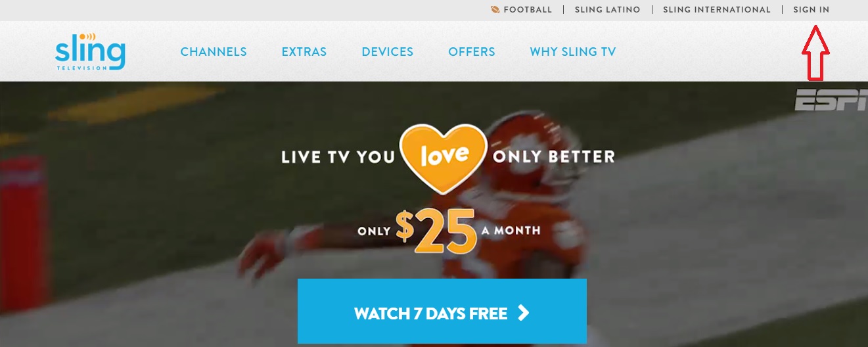This screenshot has width=868, height=347.
Task: Visit Sling Latino link
Action: coord(607,10)
